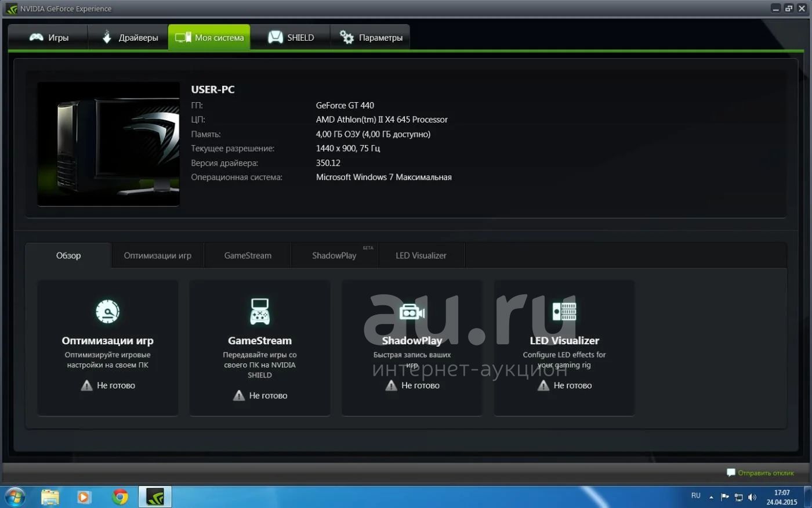This screenshot has width=812, height=508.
Task: Open the ShadowPlay beta sub-tab
Action: click(x=335, y=255)
